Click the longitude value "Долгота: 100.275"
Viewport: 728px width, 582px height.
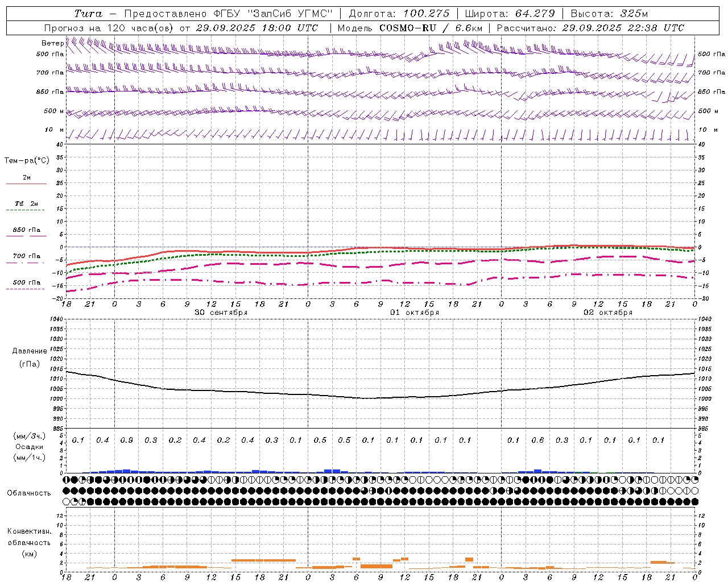(x=399, y=14)
